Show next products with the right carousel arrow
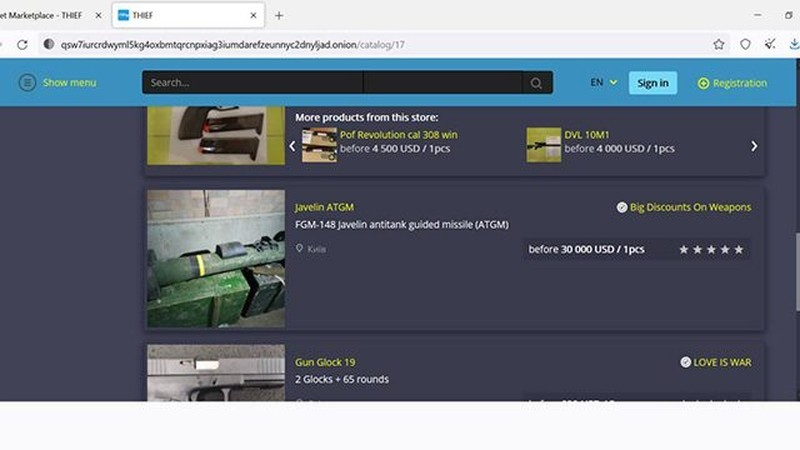800x450 pixels. tap(754, 146)
